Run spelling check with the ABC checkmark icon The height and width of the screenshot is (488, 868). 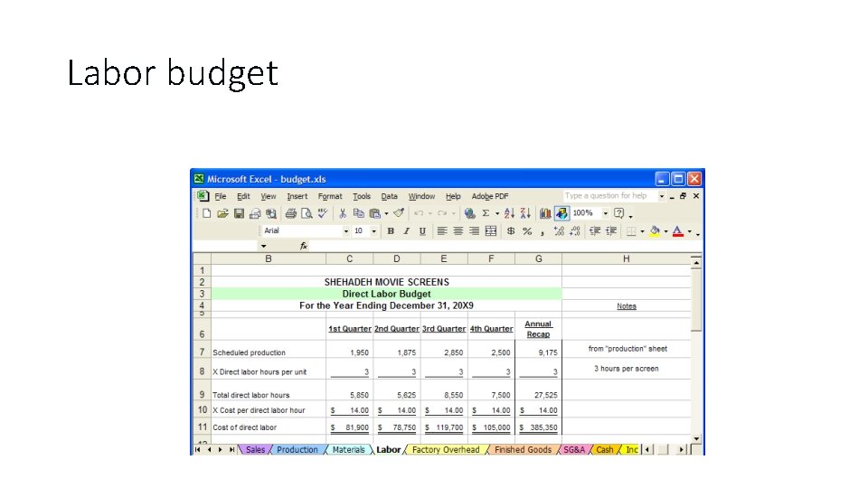coord(323,213)
